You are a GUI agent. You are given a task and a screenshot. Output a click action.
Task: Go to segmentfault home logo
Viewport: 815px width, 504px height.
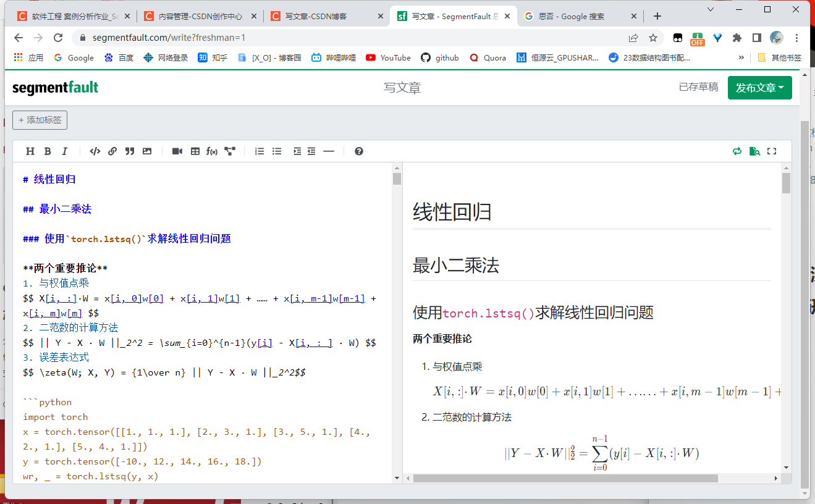tap(55, 87)
